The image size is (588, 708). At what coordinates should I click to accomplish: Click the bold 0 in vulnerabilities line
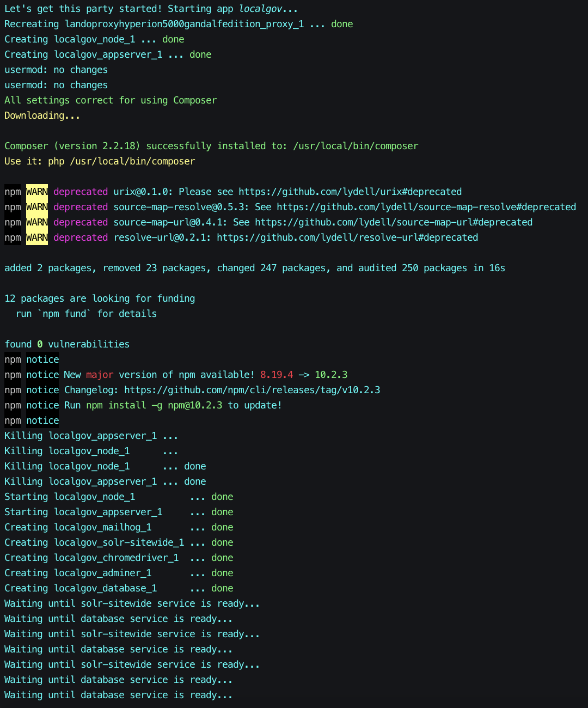[x=40, y=344]
